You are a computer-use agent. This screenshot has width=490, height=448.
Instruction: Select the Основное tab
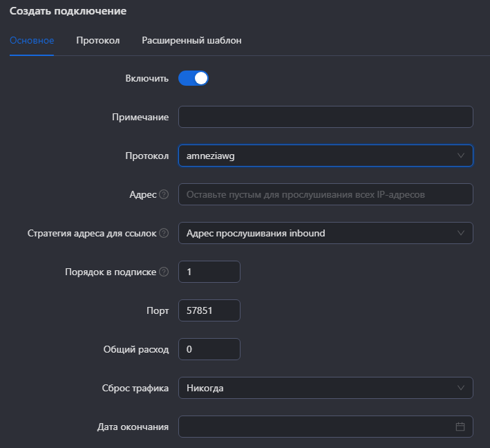[32, 40]
